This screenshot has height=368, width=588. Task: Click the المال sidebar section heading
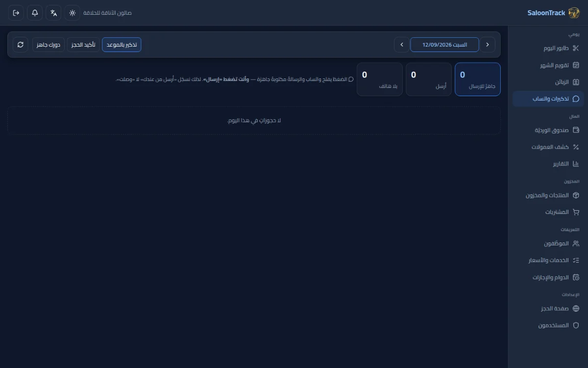pos(574,116)
